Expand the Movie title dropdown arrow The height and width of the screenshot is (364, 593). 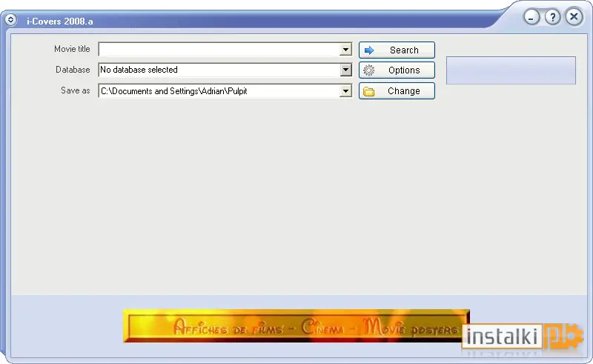coord(345,50)
